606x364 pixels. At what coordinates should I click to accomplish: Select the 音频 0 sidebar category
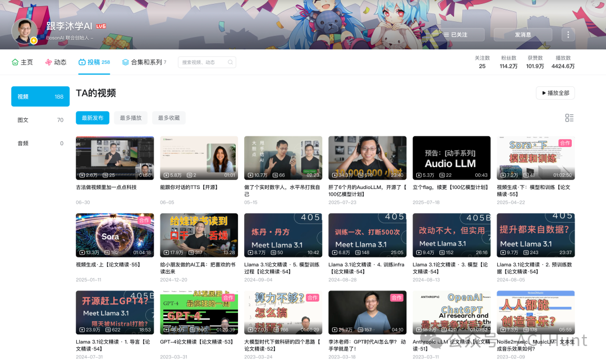point(40,143)
